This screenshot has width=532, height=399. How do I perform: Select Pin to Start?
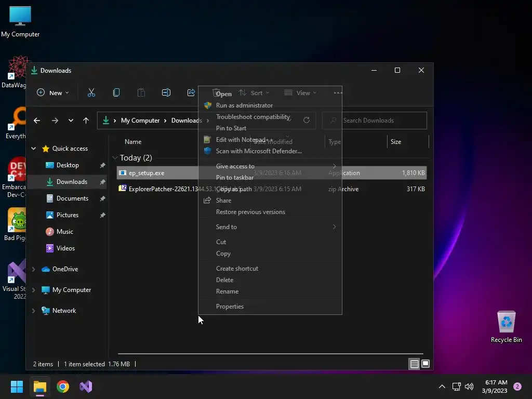(x=270, y=128)
